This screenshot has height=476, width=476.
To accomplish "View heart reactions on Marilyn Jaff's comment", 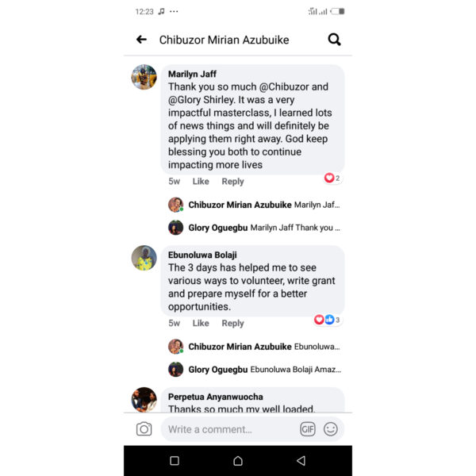I will click(x=332, y=178).
